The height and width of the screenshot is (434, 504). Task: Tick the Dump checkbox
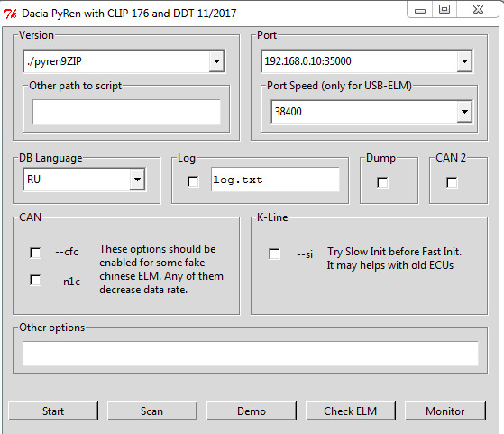382,182
